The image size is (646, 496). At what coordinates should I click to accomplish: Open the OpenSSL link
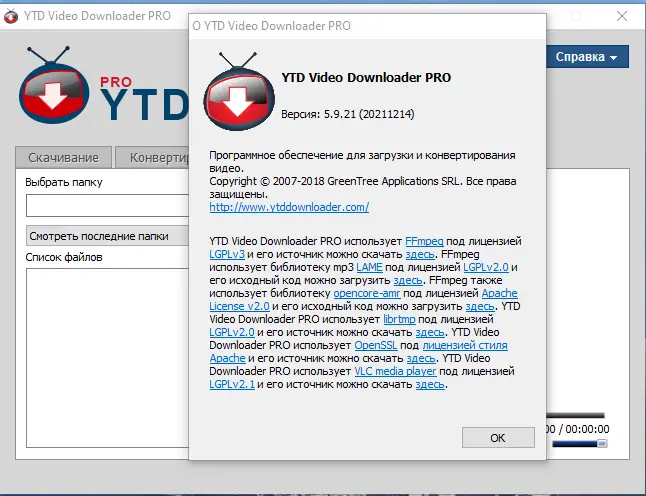click(376, 345)
